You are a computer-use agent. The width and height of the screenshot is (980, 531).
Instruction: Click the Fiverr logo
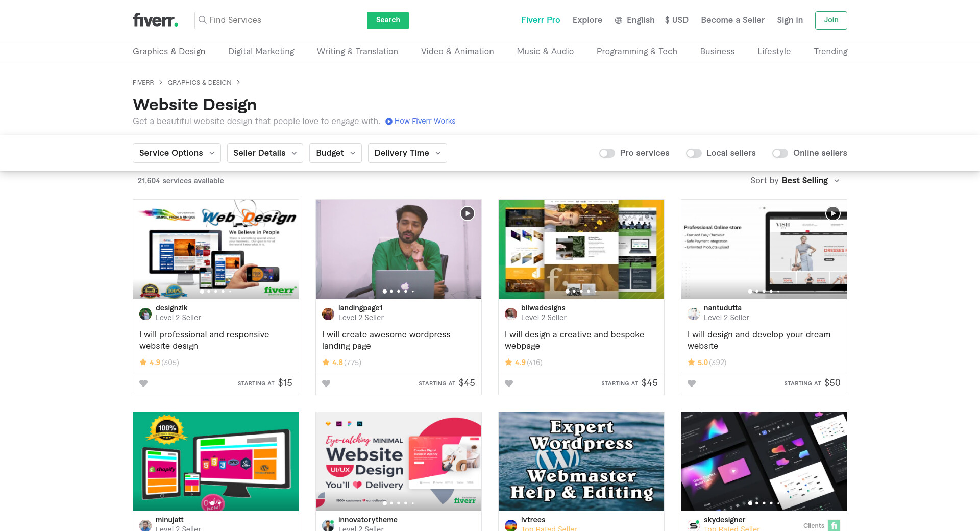point(155,20)
